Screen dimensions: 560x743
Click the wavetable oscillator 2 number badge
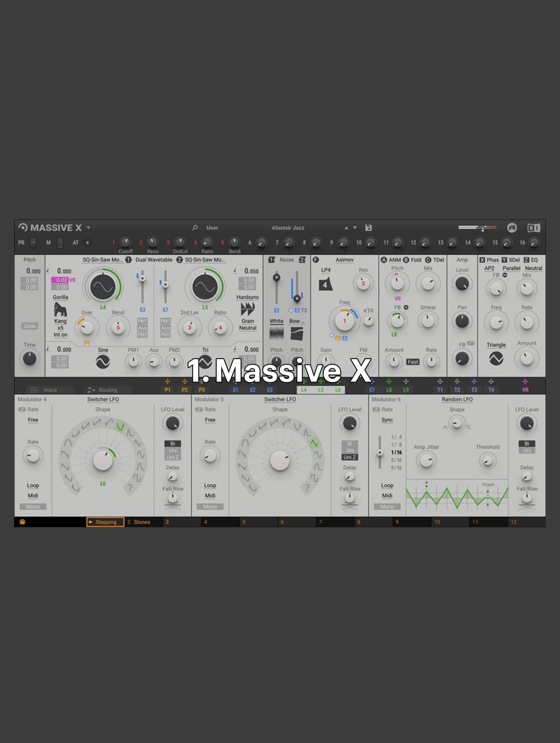[179, 259]
